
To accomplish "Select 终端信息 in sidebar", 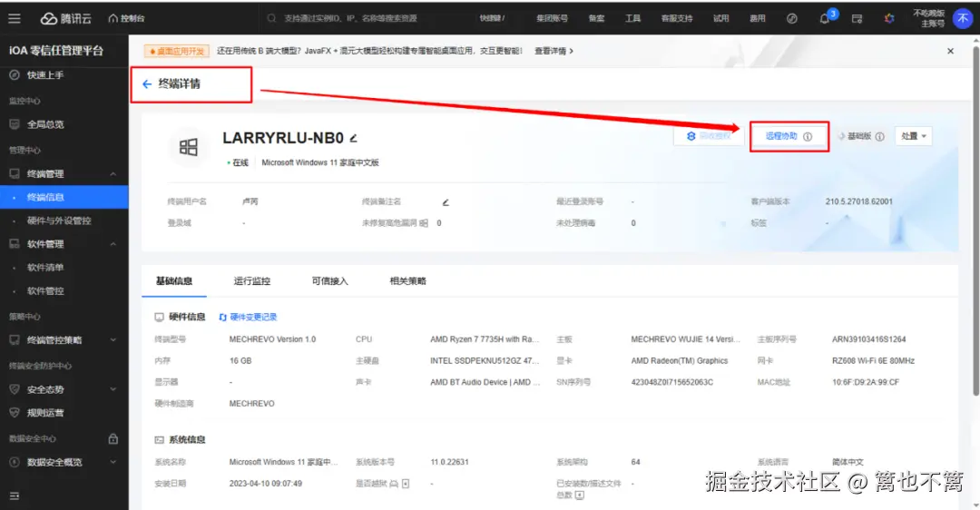I will tap(64, 197).
